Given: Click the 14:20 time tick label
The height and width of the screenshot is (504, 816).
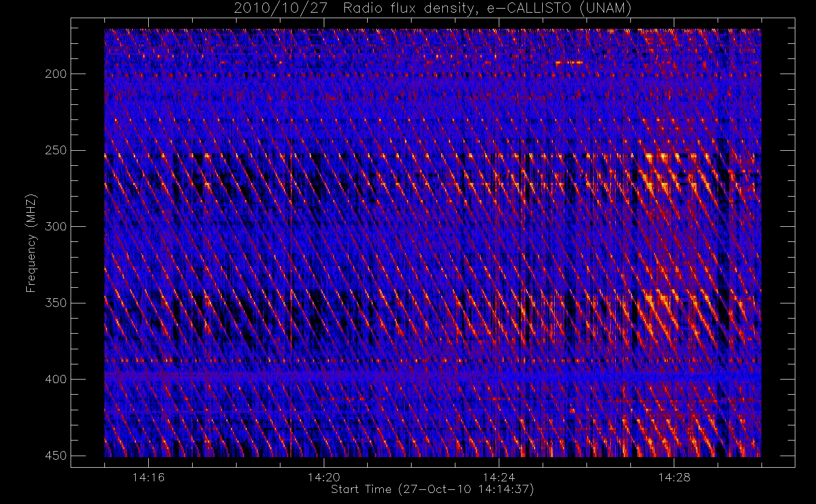Looking at the screenshot, I should coord(324,477).
